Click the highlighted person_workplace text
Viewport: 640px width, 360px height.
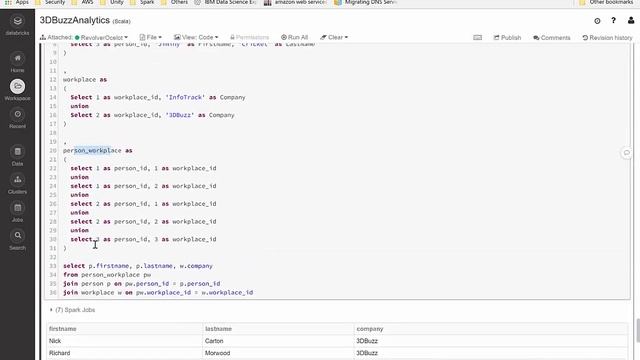(92, 151)
